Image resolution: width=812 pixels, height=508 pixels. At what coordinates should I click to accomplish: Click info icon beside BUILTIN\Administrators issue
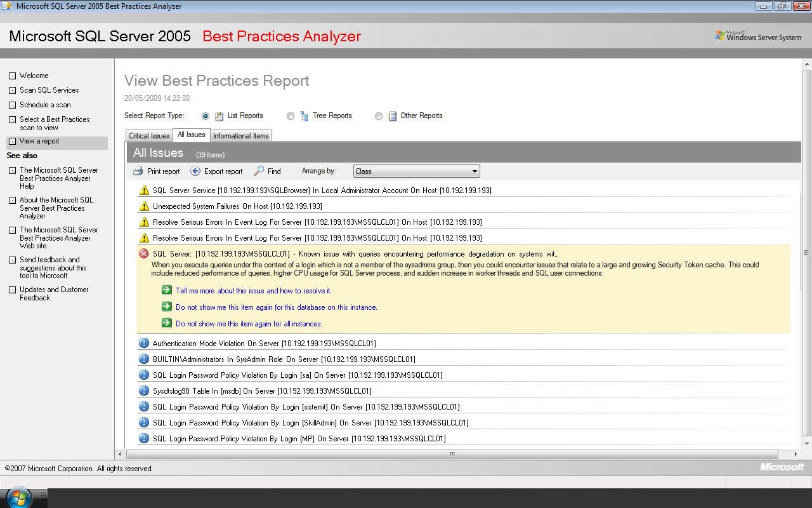(144, 359)
